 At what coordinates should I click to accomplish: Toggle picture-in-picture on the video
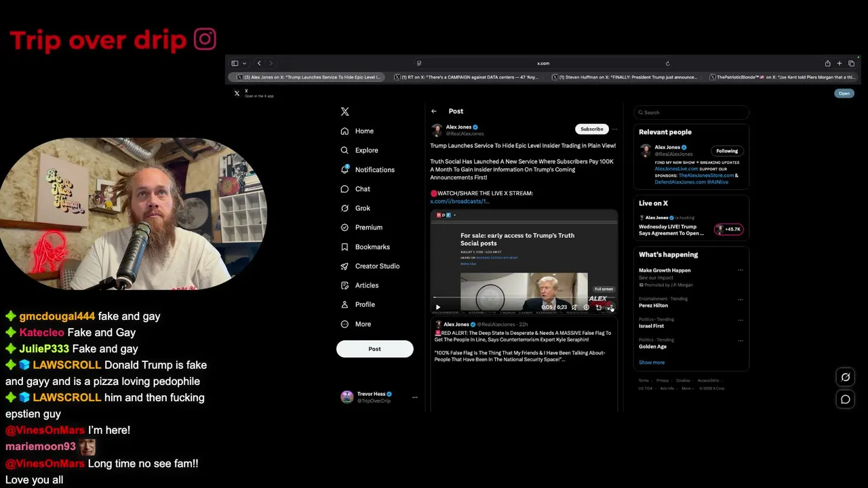tap(599, 307)
